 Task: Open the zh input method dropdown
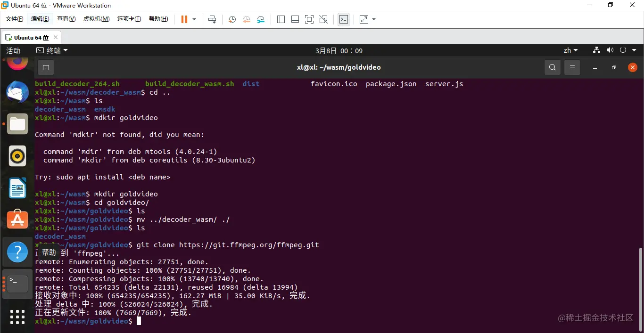click(x=571, y=50)
